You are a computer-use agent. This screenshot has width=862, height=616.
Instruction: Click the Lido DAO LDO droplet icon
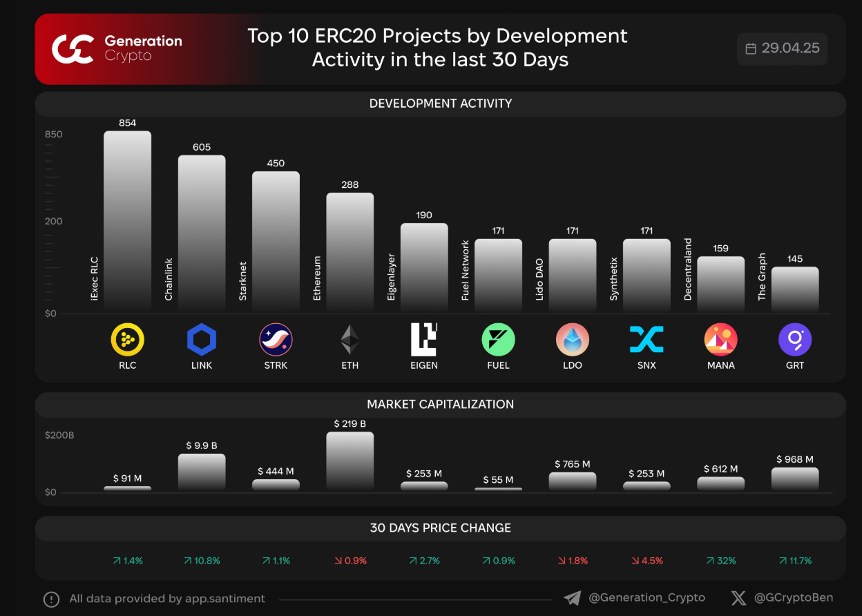point(572,340)
